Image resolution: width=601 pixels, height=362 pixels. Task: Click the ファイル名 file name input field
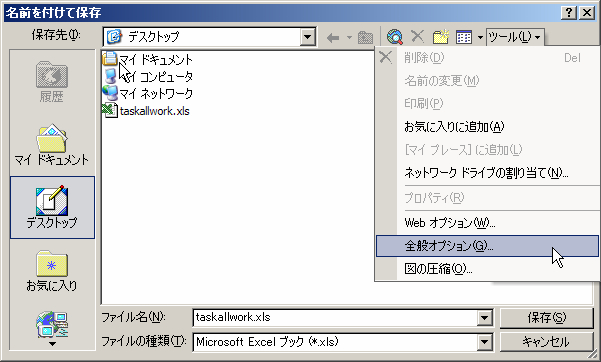coord(335,318)
